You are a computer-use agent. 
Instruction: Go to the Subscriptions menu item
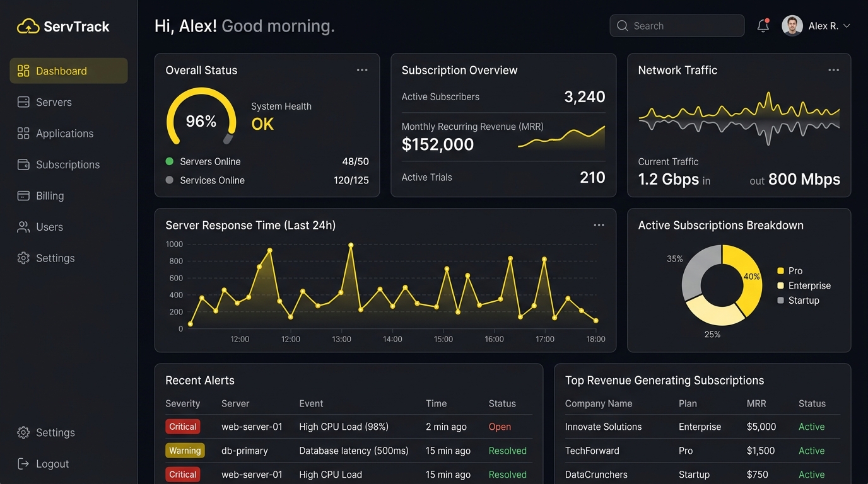pos(69,164)
